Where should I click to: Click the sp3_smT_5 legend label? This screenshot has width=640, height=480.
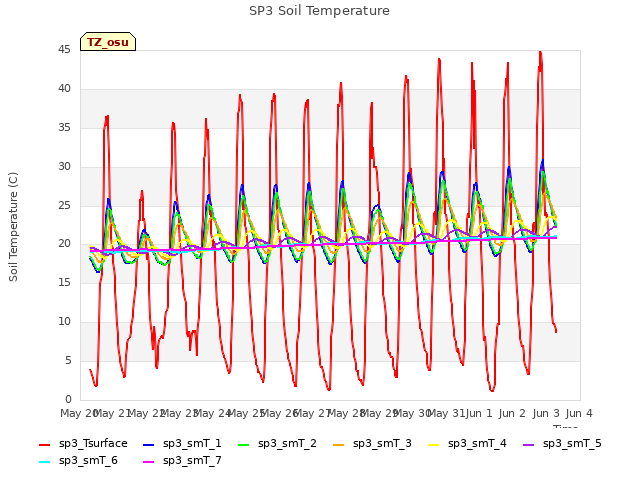pyautogui.click(x=572, y=444)
